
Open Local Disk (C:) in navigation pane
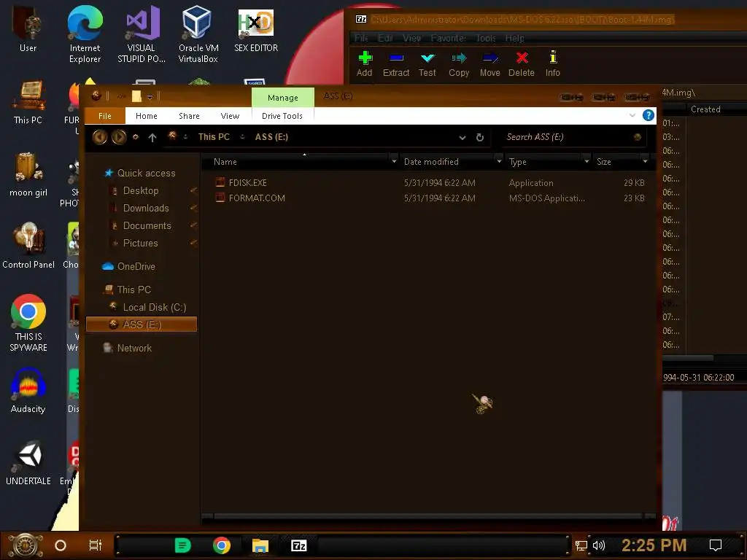coord(155,307)
